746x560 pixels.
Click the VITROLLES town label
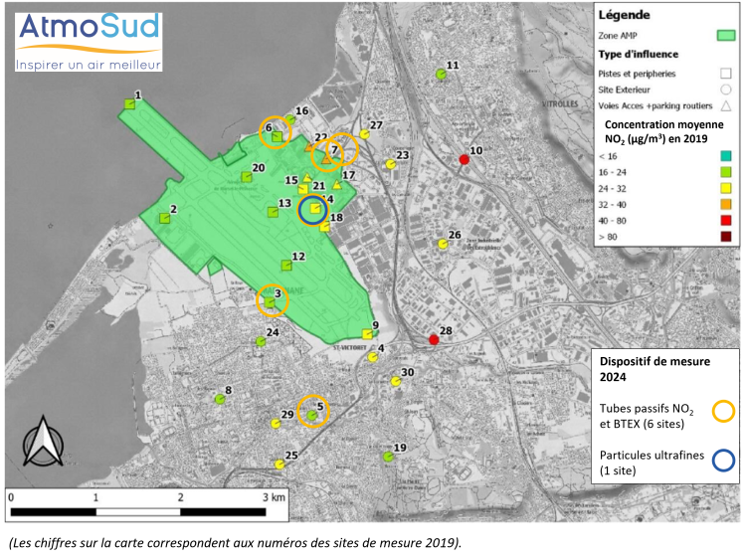point(560,103)
